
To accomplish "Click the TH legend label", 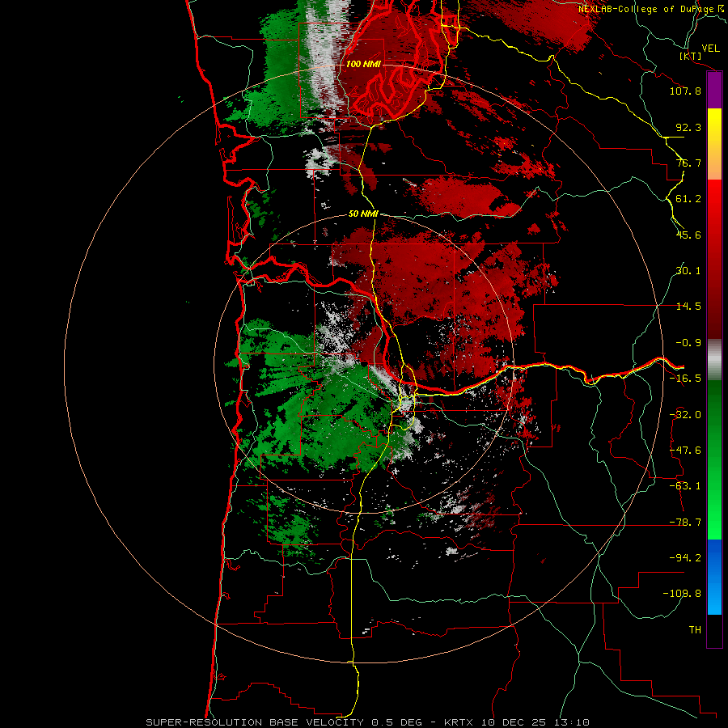I will 695,630.
